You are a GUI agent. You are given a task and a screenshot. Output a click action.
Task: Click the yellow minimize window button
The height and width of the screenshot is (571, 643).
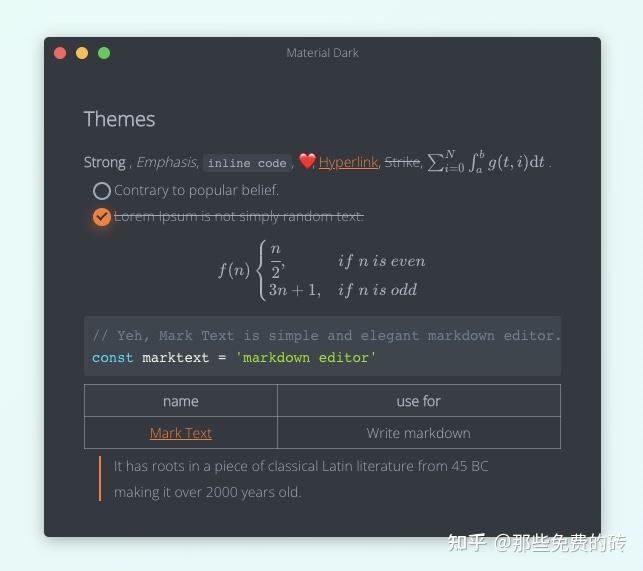click(82, 53)
